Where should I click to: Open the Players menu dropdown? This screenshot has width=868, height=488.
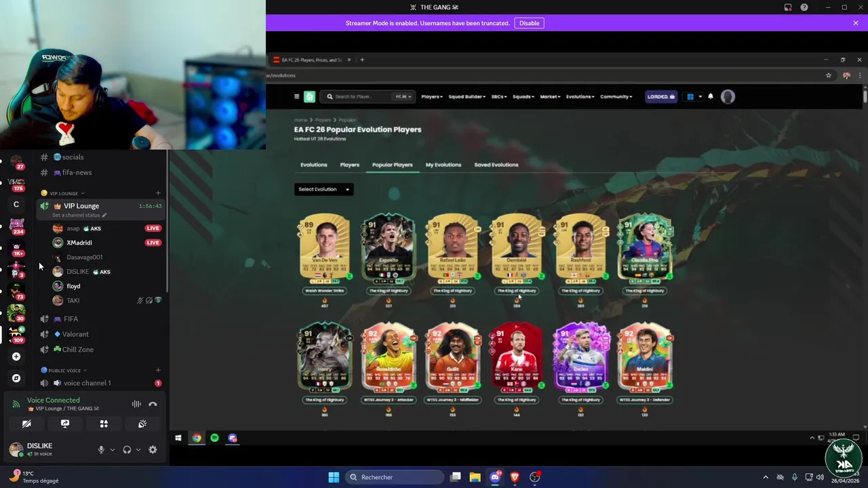pyautogui.click(x=432, y=97)
